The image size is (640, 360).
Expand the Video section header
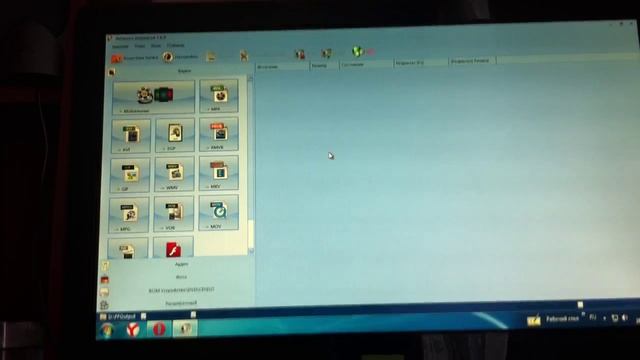pyautogui.click(x=184, y=71)
